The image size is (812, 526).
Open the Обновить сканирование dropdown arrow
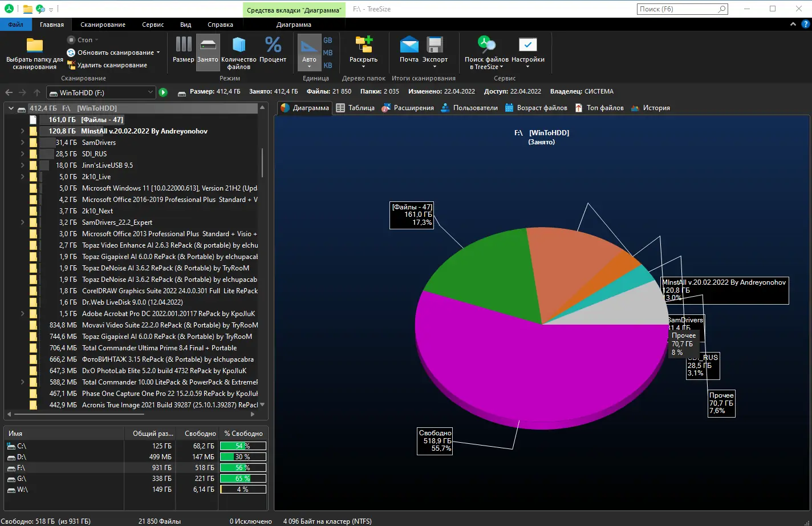pyautogui.click(x=158, y=52)
